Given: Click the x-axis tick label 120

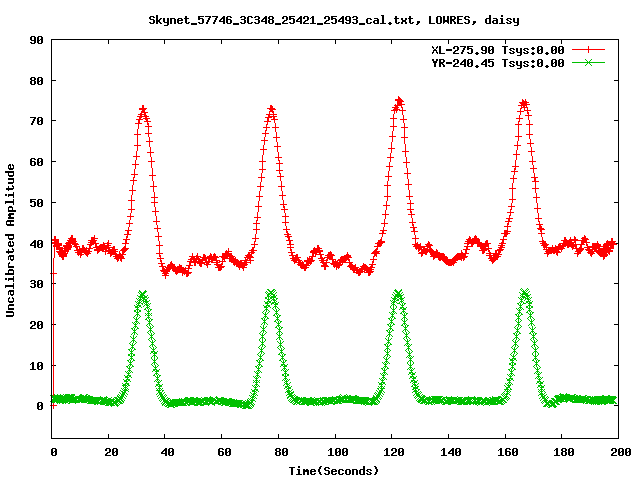Looking at the screenshot, I should pyautogui.click(x=394, y=452).
